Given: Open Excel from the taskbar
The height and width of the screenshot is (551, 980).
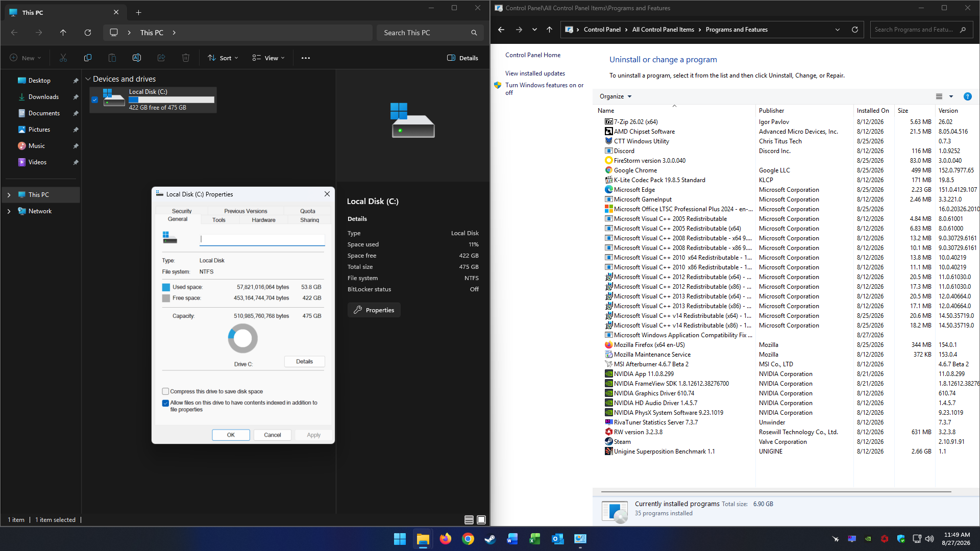Looking at the screenshot, I should 535,539.
